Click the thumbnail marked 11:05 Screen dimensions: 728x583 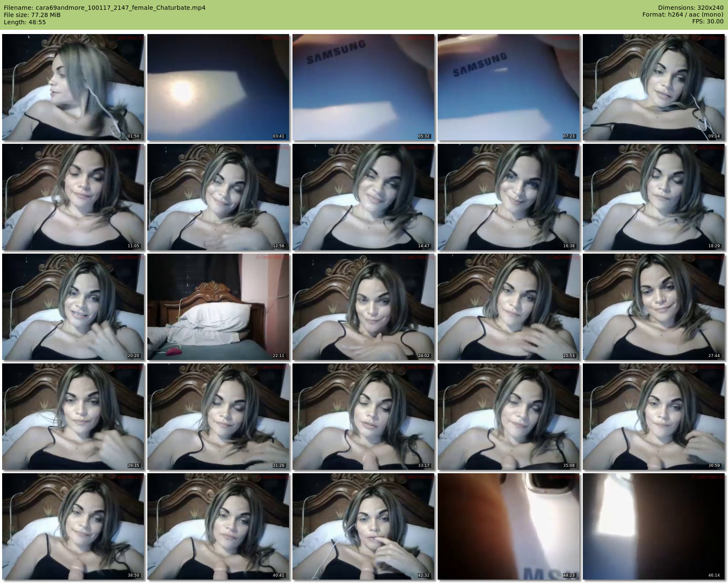tap(73, 197)
